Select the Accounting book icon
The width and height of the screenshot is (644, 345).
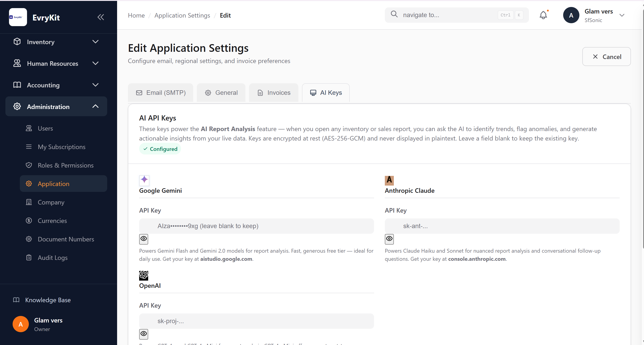click(x=17, y=85)
